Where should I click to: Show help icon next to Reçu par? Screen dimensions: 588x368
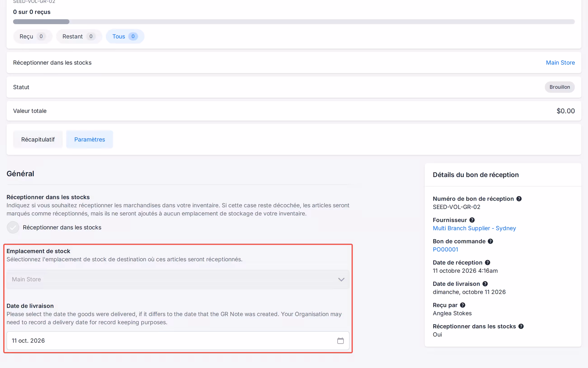point(463,305)
